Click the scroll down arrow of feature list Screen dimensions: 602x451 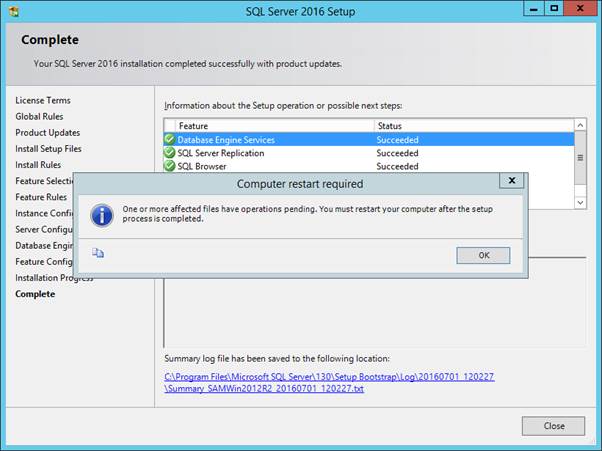coord(580,203)
